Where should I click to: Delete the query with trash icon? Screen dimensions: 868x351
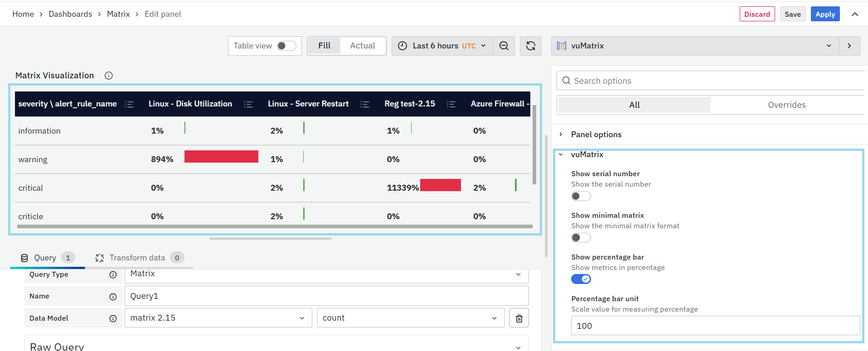[519, 318]
